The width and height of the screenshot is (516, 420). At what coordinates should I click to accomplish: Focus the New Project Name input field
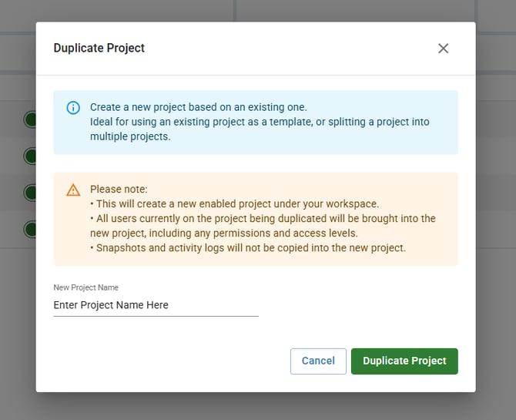156,305
